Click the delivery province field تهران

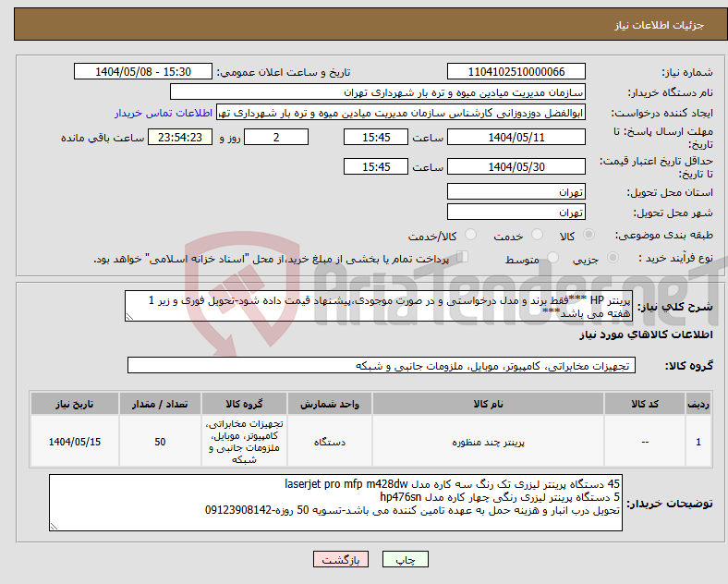pyautogui.click(x=516, y=191)
